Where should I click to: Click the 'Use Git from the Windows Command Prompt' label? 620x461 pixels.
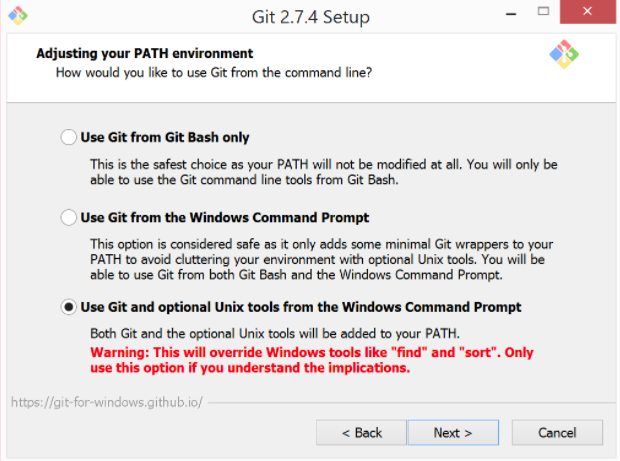[225, 217]
